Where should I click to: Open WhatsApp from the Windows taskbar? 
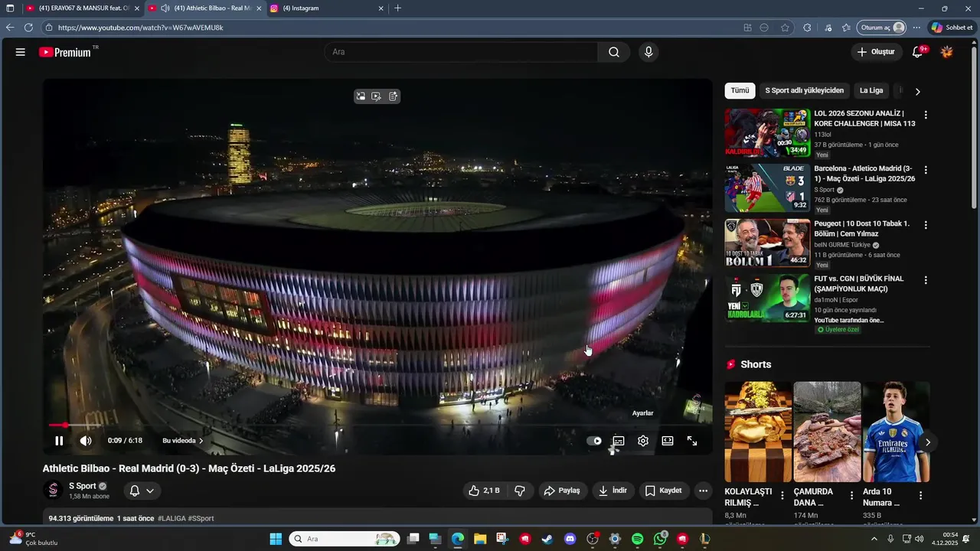(x=660, y=539)
